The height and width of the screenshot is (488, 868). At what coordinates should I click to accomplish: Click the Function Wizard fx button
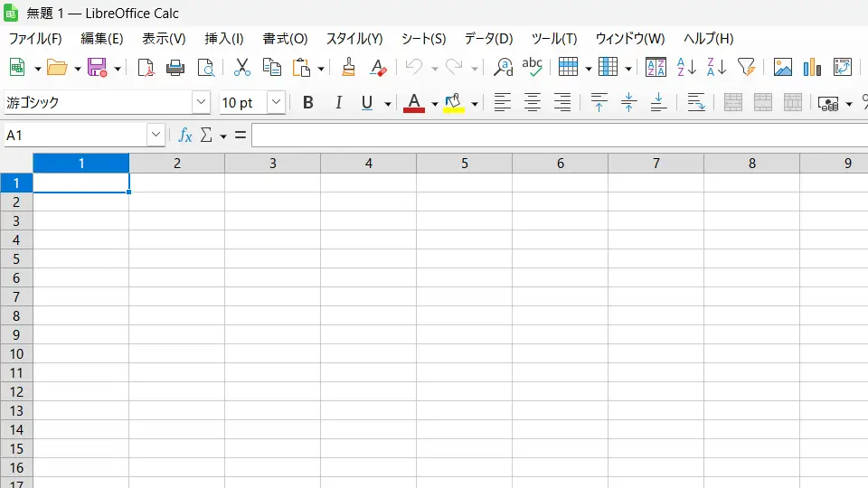tap(185, 136)
